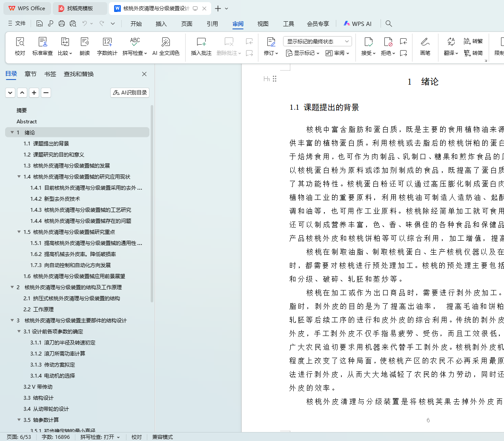
Task: Click 转简 convert to simplified icon
Action: click(x=473, y=53)
